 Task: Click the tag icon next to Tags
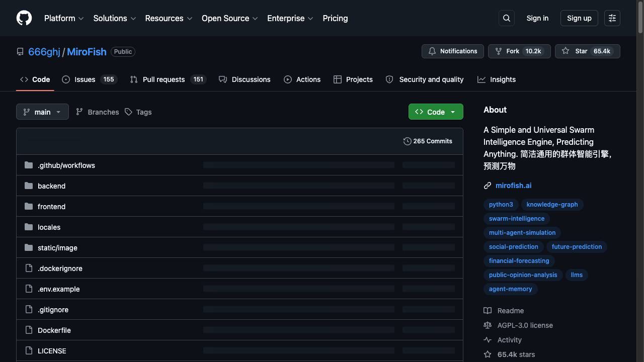pos(129,112)
